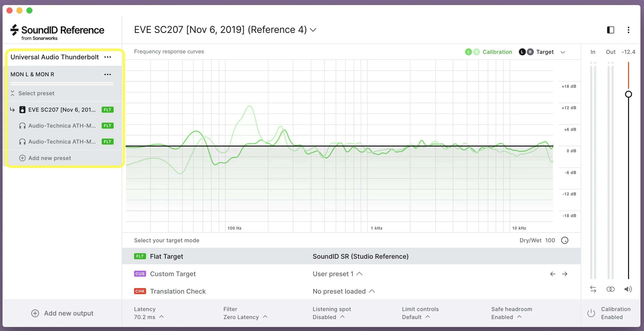This screenshot has width=644, height=331.
Task: Select the Custom Target mode
Action: (173, 274)
